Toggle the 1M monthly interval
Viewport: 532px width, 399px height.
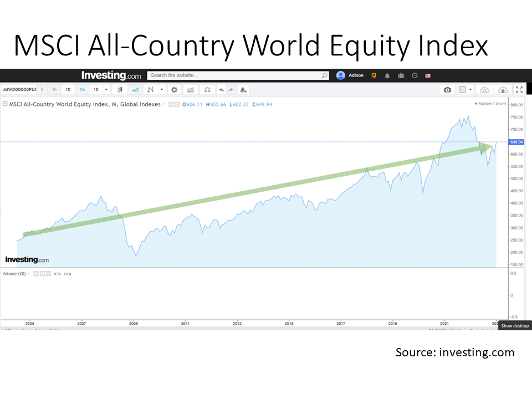coord(82,89)
